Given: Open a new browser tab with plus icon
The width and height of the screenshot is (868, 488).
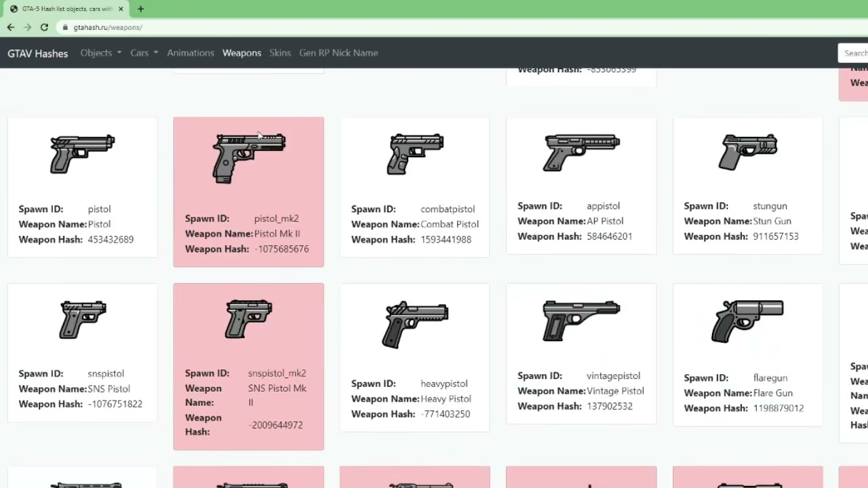Looking at the screenshot, I should [x=140, y=9].
